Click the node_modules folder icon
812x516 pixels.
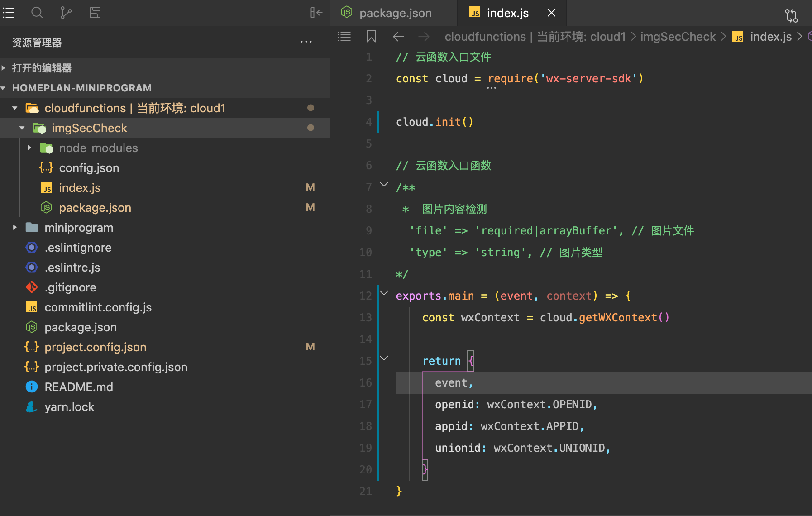click(47, 148)
